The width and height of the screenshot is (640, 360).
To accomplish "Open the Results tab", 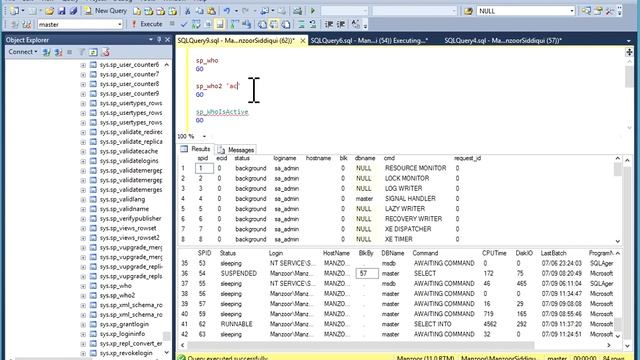I will pos(196,149).
